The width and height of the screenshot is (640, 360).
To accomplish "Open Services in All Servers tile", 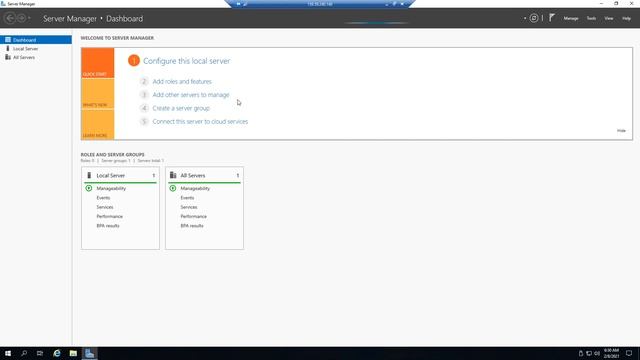I will coord(189,207).
